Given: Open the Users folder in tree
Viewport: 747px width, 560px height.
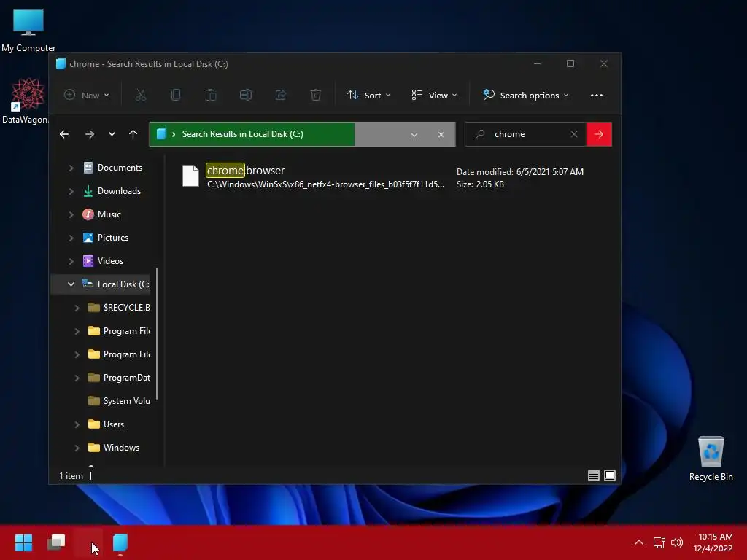Looking at the screenshot, I should click(107, 424).
